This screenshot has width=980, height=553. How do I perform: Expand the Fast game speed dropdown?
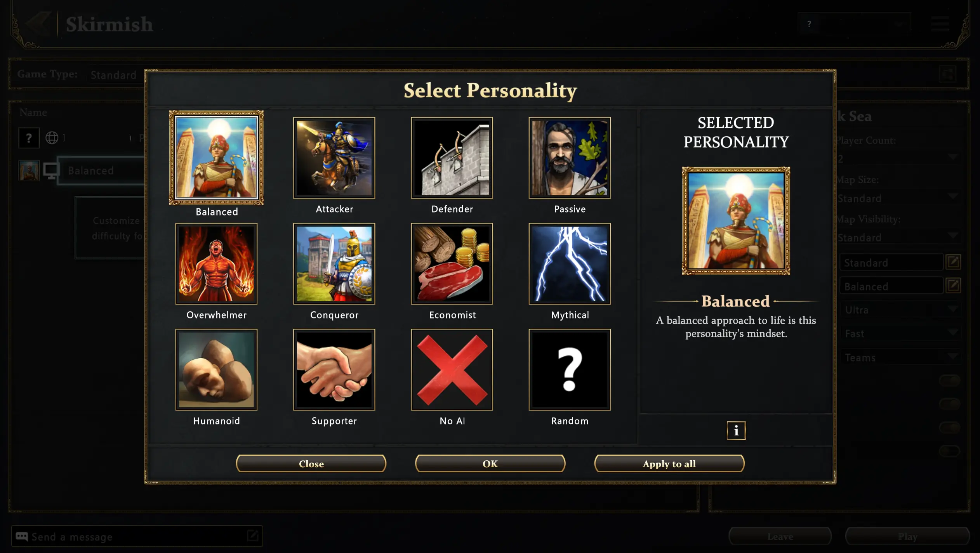901,333
